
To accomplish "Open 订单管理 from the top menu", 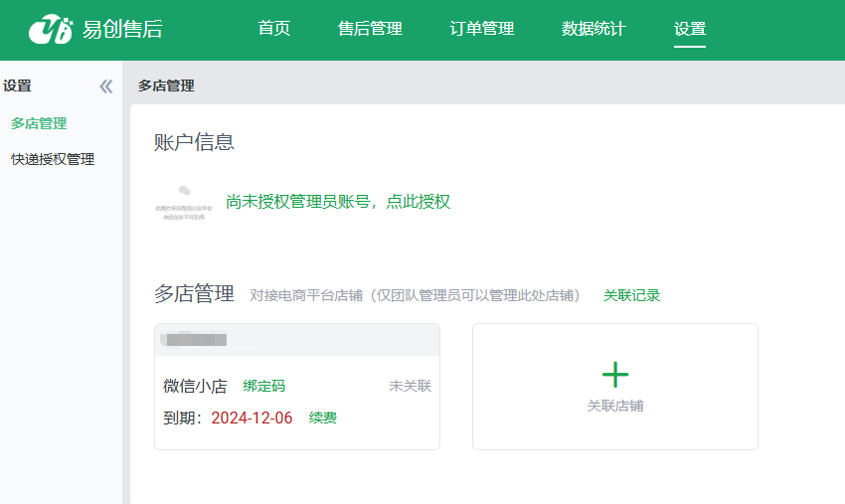I will tap(482, 29).
